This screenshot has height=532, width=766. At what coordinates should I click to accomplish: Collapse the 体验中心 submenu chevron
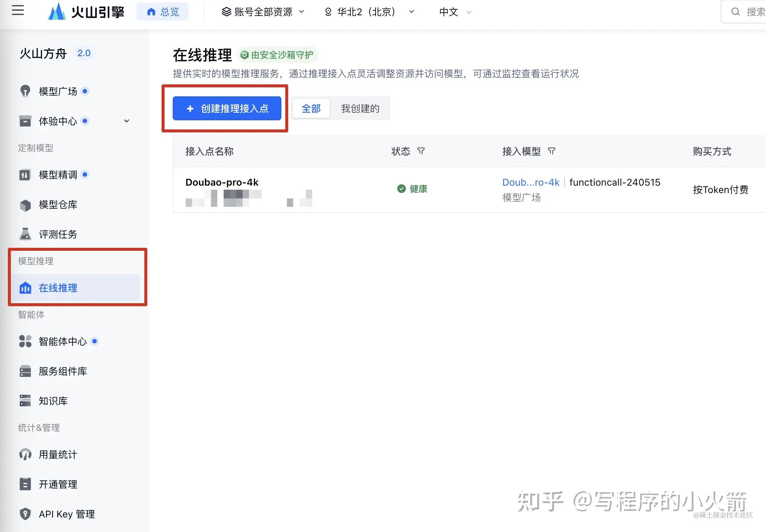127,121
